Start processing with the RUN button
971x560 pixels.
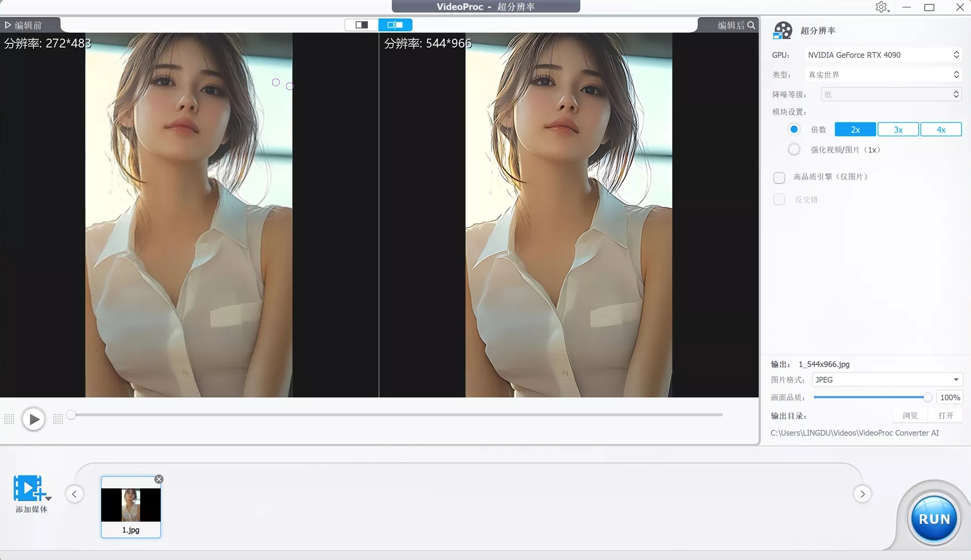coord(934,519)
